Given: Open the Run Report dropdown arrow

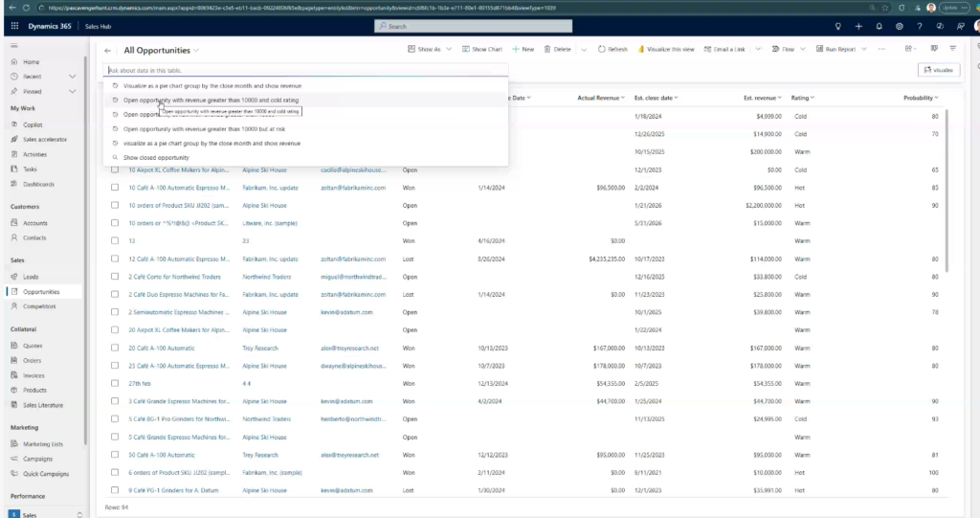Looking at the screenshot, I should click(864, 49).
